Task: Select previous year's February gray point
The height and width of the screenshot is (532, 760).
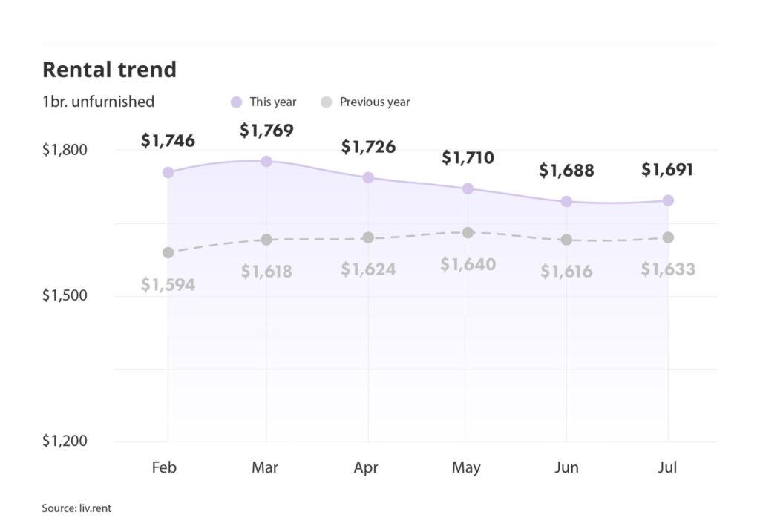Action: (168, 252)
